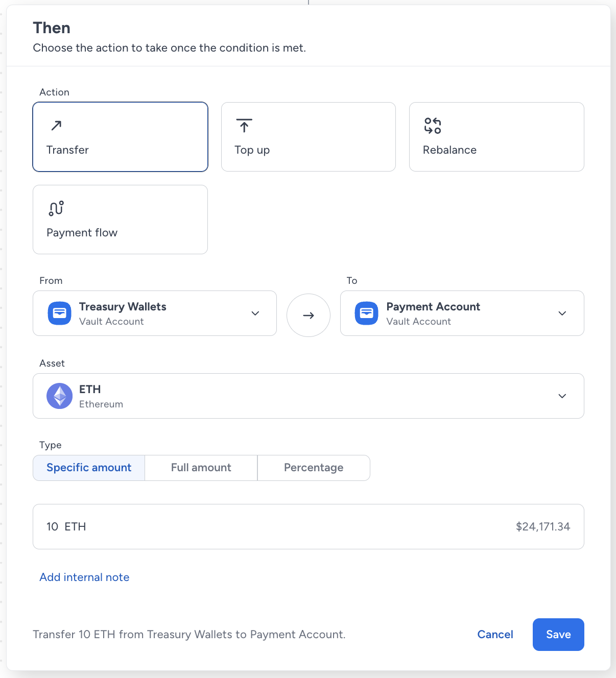Click the 10 ETH amount field
Image resolution: width=616 pixels, height=678 pixels.
(309, 527)
